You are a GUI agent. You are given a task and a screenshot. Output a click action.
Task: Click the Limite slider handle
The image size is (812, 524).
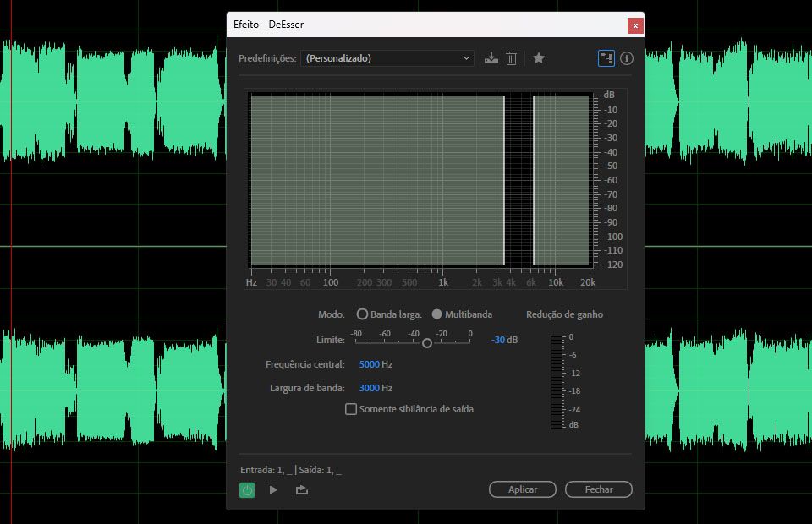[426, 343]
